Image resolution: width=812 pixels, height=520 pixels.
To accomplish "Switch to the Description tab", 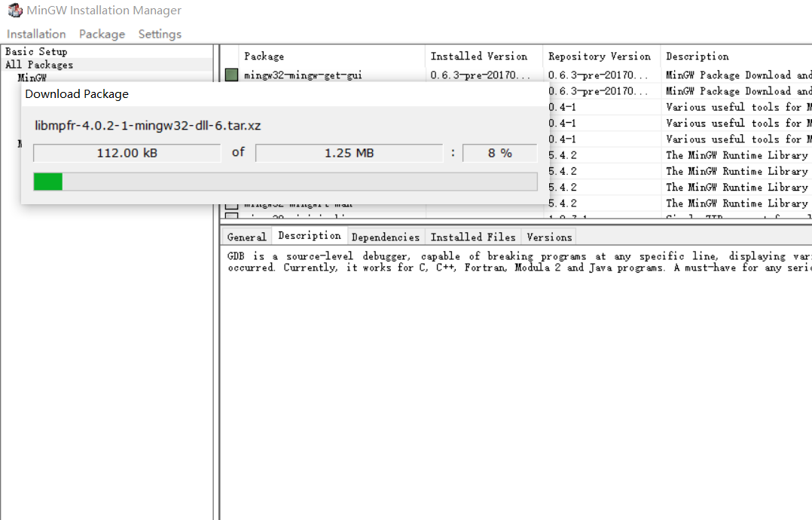I will coord(309,236).
